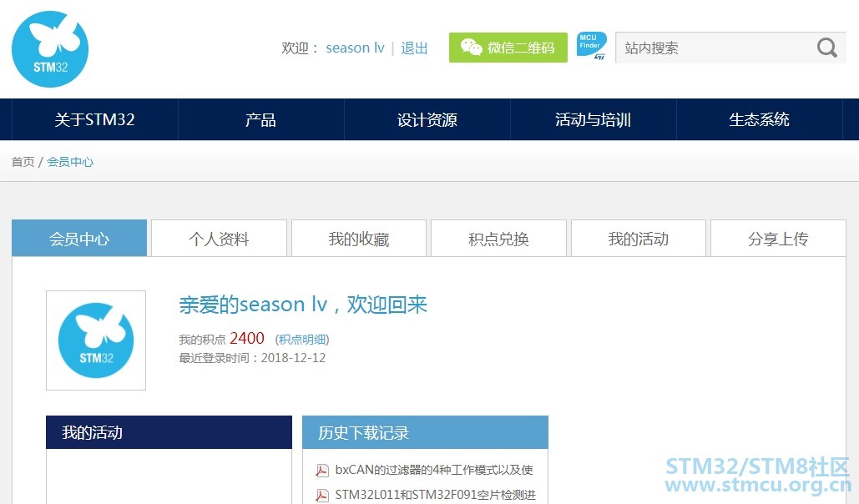
Task: Click the search magnifier icon
Action: click(x=826, y=48)
